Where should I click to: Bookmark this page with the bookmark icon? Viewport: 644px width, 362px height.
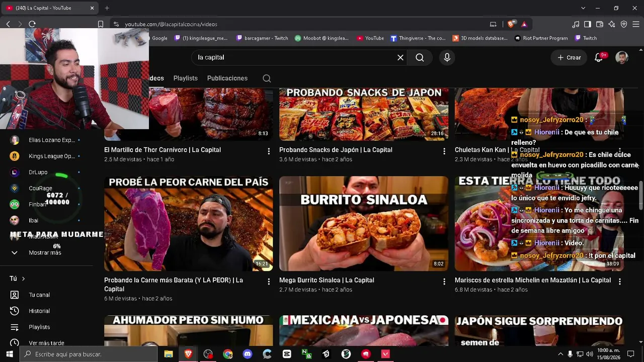click(x=101, y=24)
